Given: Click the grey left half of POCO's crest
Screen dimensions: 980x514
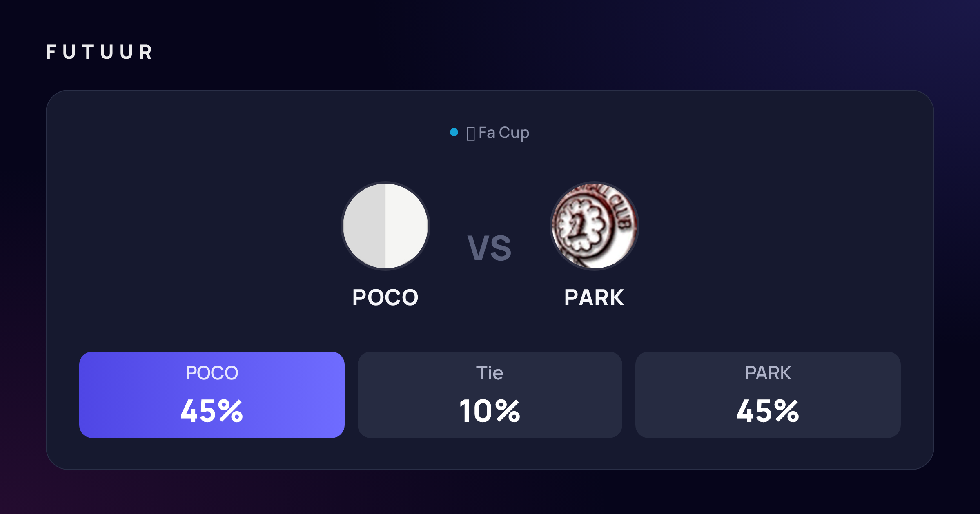Looking at the screenshot, I should (x=365, y=226).
